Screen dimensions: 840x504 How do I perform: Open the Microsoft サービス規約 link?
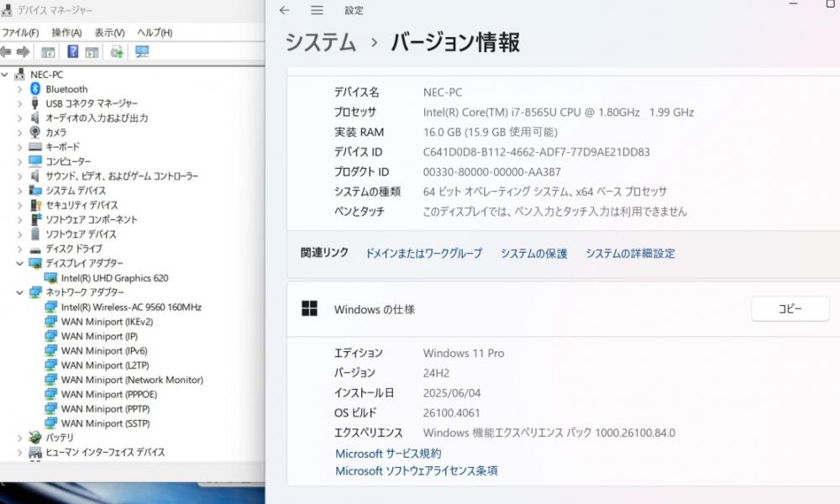388,454
